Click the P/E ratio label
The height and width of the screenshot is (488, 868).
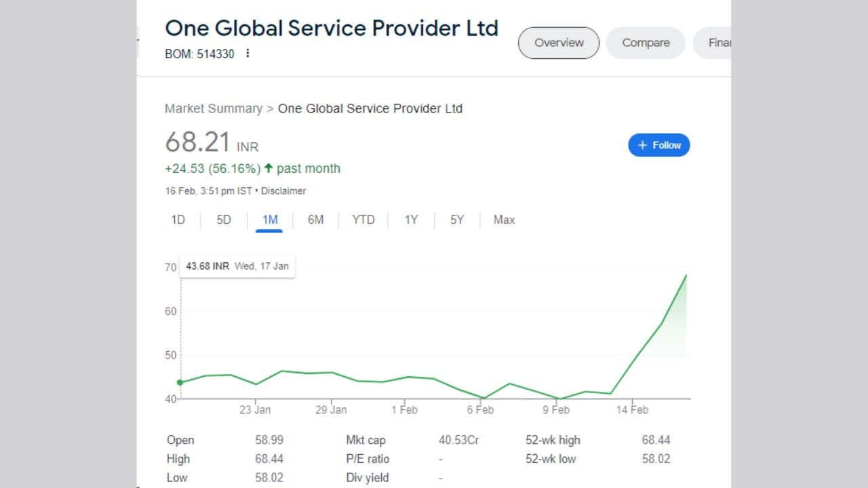(x=368, y=459)
